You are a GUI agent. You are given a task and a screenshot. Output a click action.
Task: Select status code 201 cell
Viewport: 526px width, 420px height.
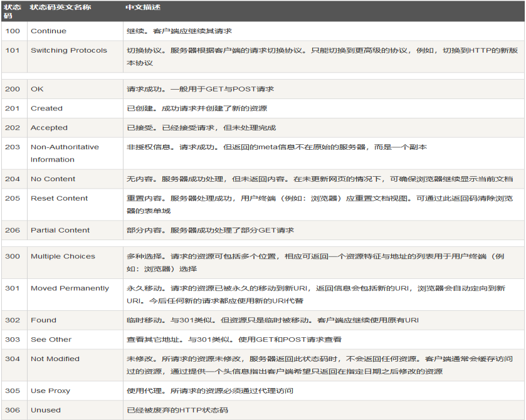pyautogui.click(x=14, y=108)
